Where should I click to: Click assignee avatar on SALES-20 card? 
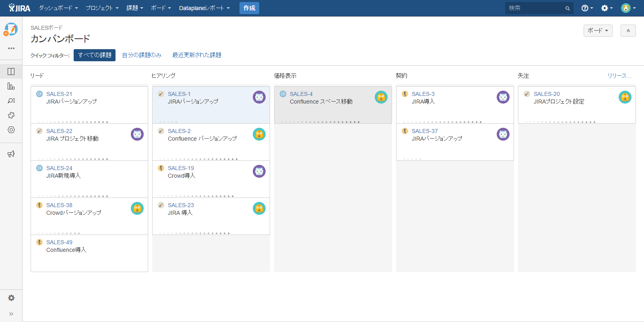pos(625,97)
